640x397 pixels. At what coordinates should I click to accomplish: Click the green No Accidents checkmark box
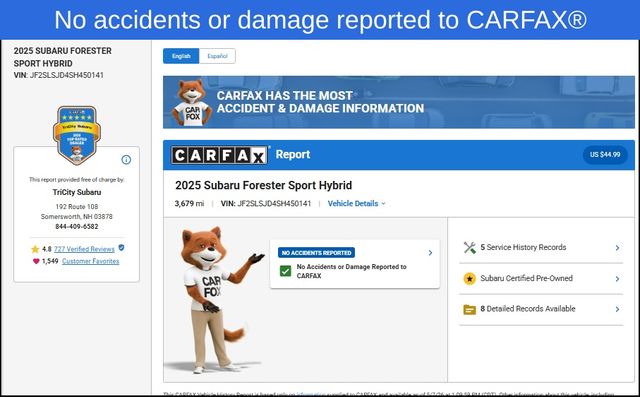click(x=285, y=271)
